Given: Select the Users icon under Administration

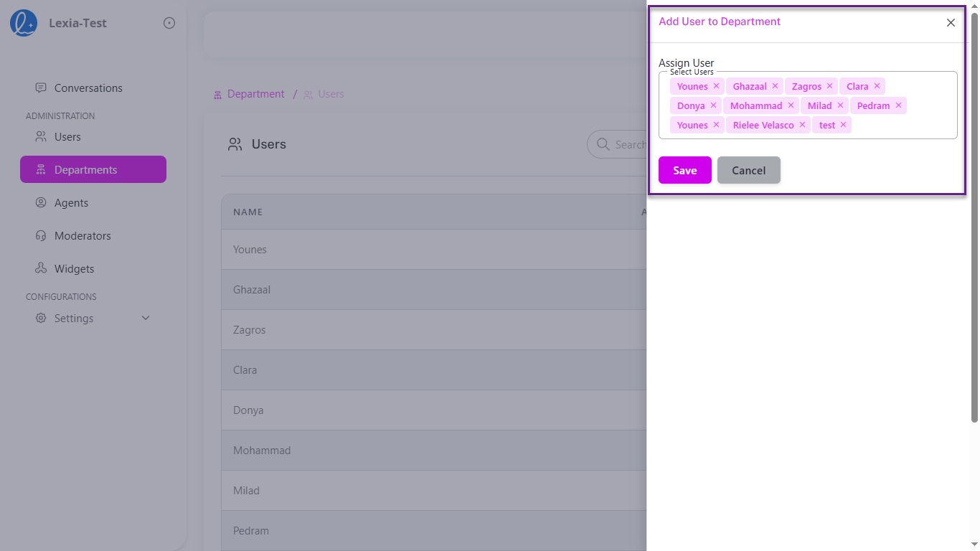Looking at the screenshot, I should pyautogui.click(x=40, y=136).
